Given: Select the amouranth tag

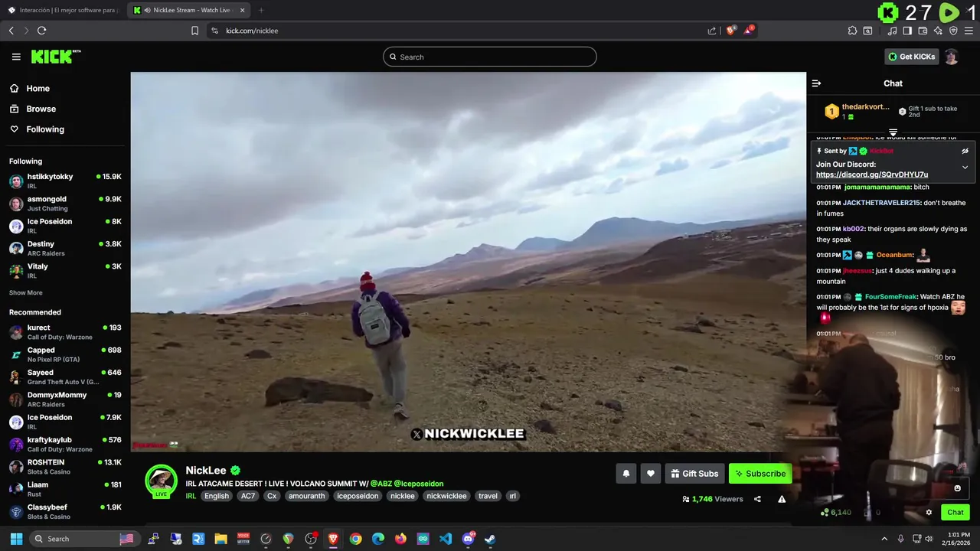Looking at the screenshot, I should tap(307, 496).
